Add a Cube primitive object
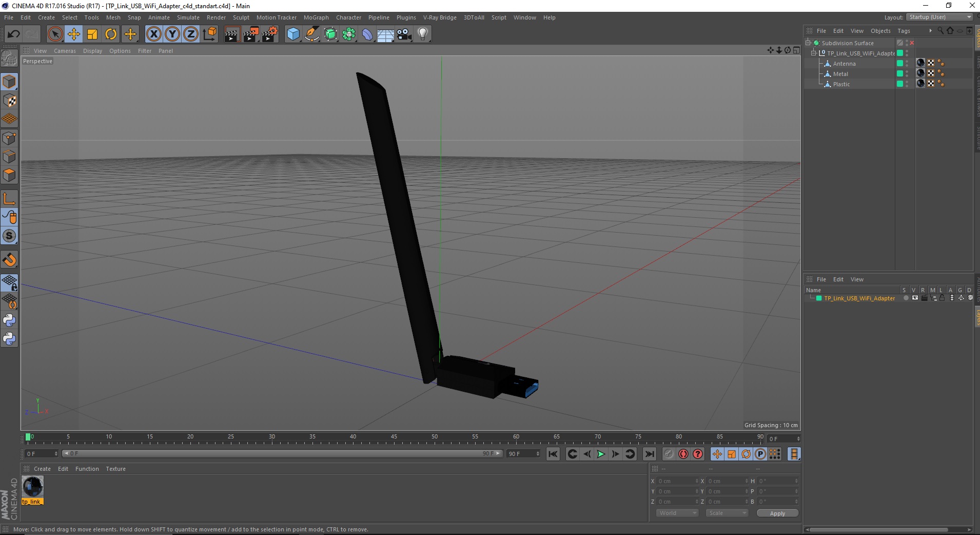980x535 pixels. (293, 34)
